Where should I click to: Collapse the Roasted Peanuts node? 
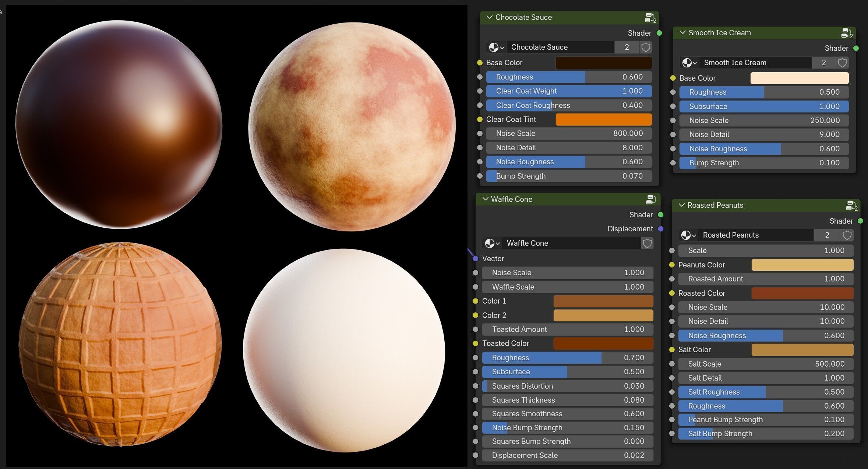point(681,205)
